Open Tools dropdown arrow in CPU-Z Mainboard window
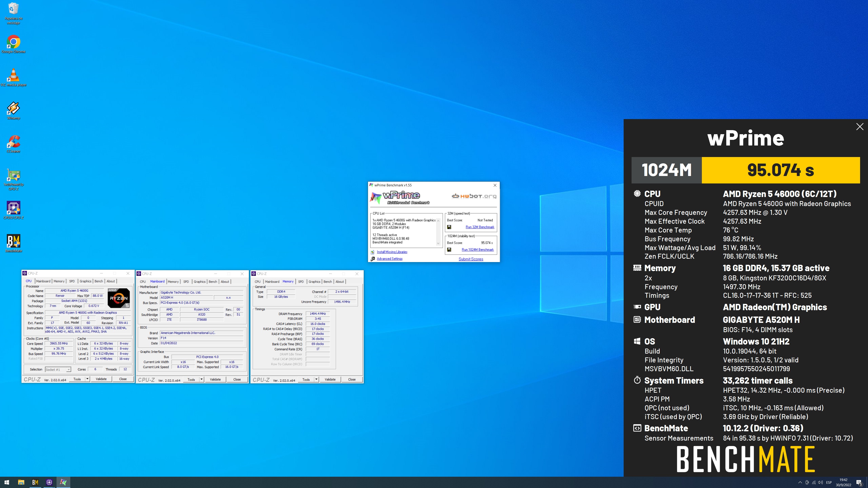 pos(201,379)
